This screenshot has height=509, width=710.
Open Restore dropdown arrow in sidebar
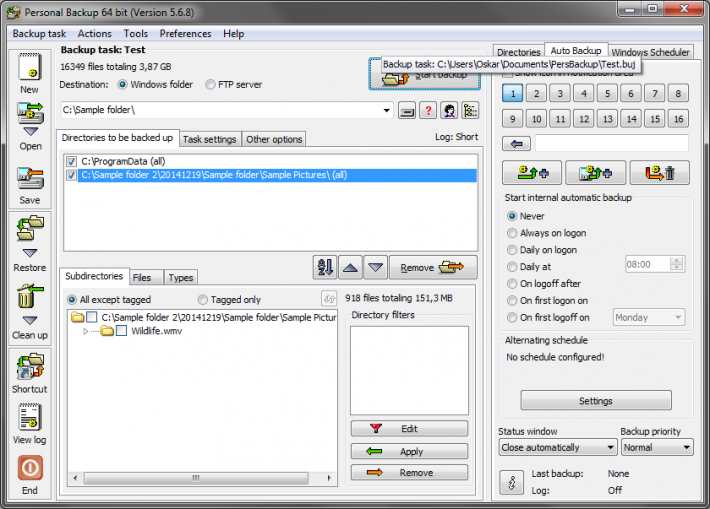30,253
